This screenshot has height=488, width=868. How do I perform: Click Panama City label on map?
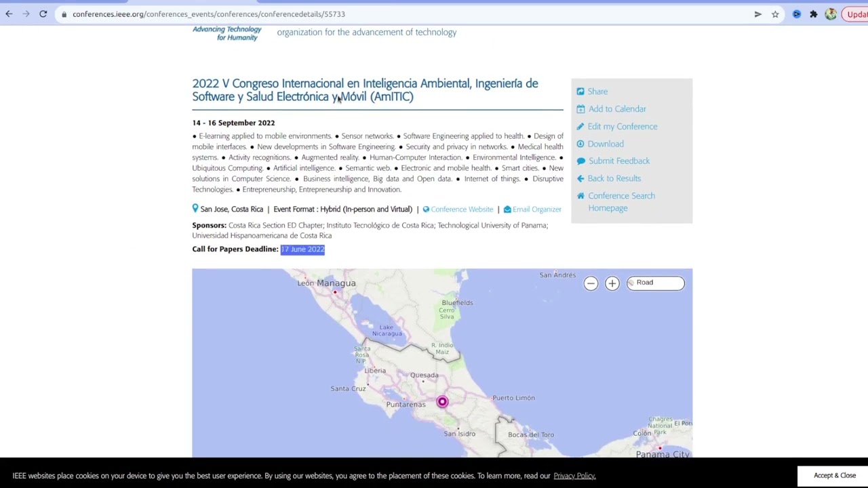[663, 454]
